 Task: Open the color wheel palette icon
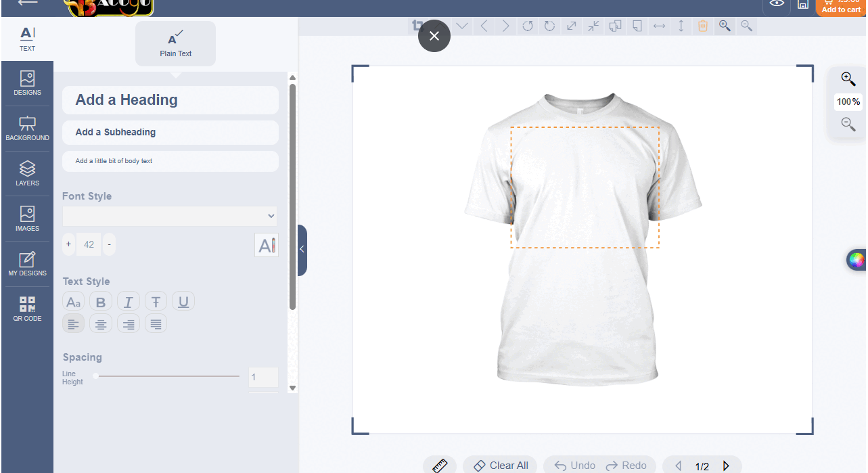pos(856,260)
